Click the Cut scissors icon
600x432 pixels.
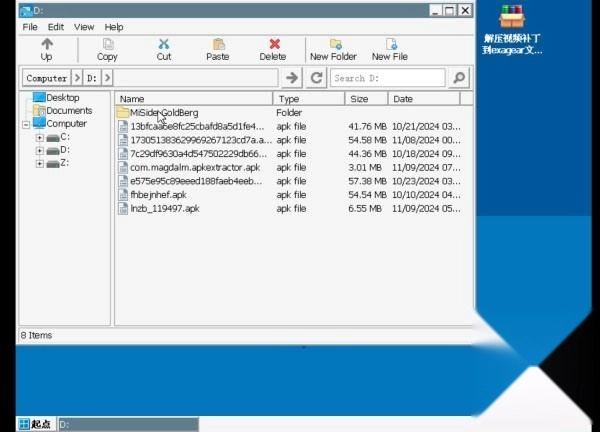coord(164,45)
